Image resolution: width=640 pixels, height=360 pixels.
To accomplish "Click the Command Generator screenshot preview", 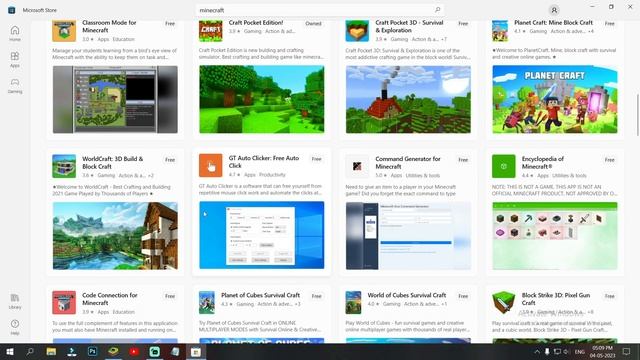I will (408, 236).
